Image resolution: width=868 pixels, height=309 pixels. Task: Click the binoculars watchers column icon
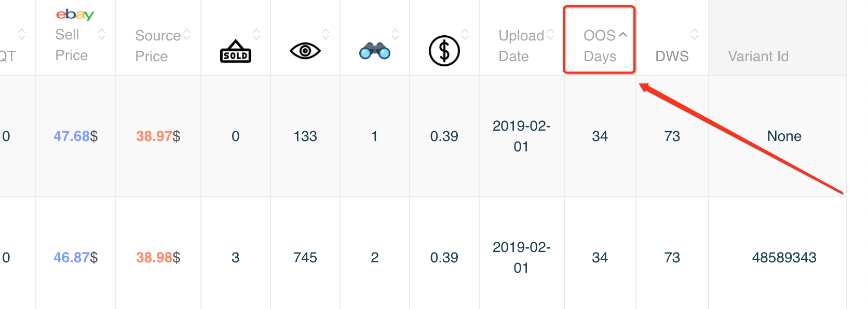[375, 51]
